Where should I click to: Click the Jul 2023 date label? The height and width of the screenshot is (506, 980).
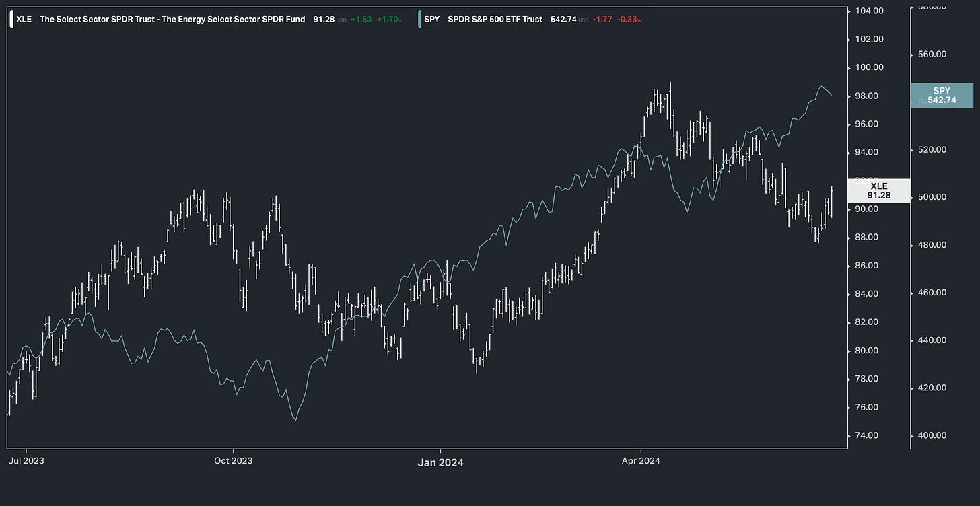point(26,462)
